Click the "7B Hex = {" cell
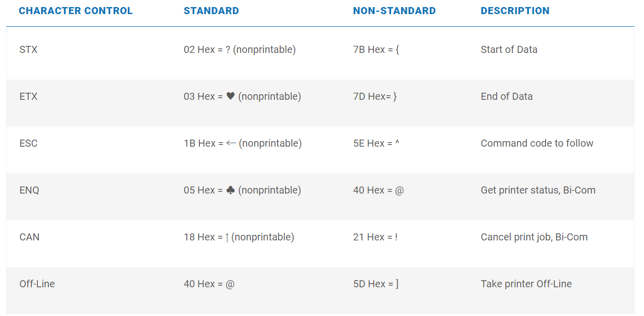Image resolution: width=644 pixels, height=316 pixels. tap(376, 49)
